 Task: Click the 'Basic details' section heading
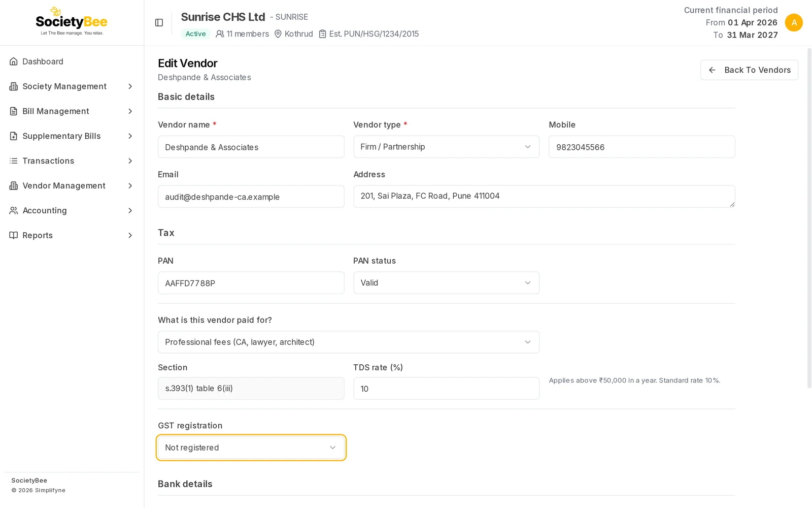click(x=186, y=97)
